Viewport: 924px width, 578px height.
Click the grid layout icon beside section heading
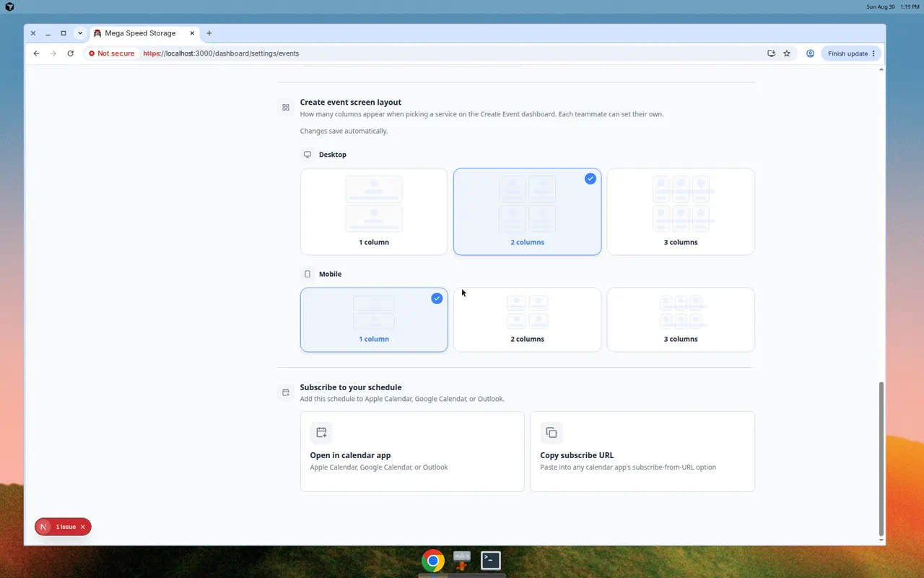[x=286, y=108]
